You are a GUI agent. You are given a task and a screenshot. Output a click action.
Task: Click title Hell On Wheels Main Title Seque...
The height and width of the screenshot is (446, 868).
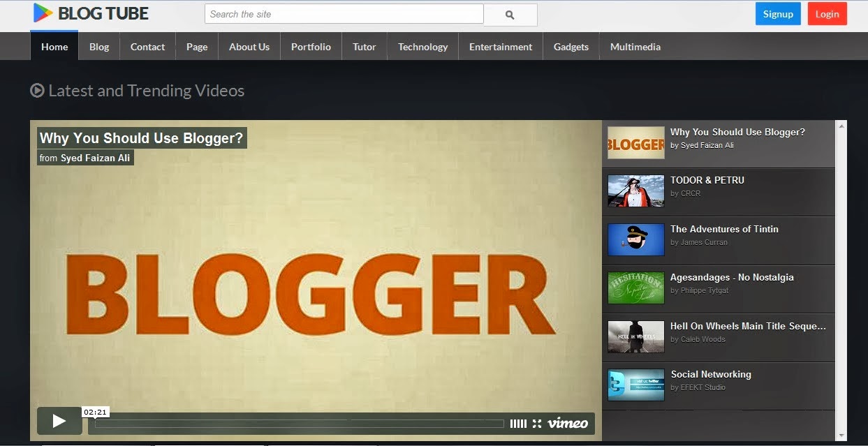point(748,326)
